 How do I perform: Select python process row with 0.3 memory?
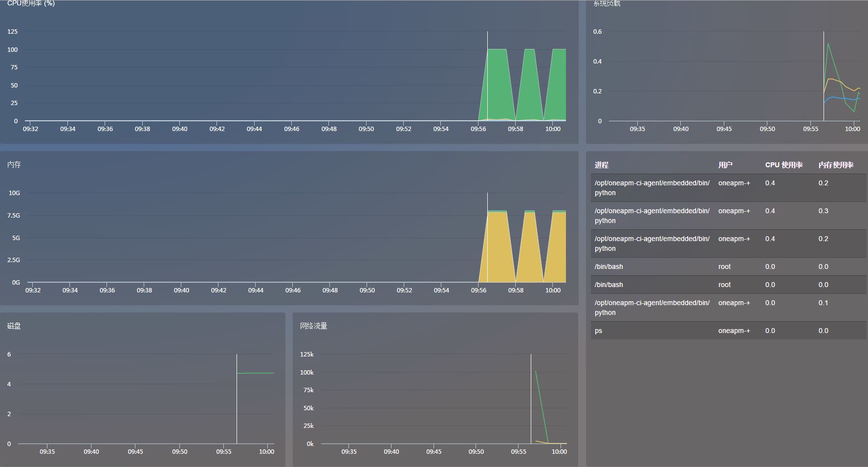[728, 216]
